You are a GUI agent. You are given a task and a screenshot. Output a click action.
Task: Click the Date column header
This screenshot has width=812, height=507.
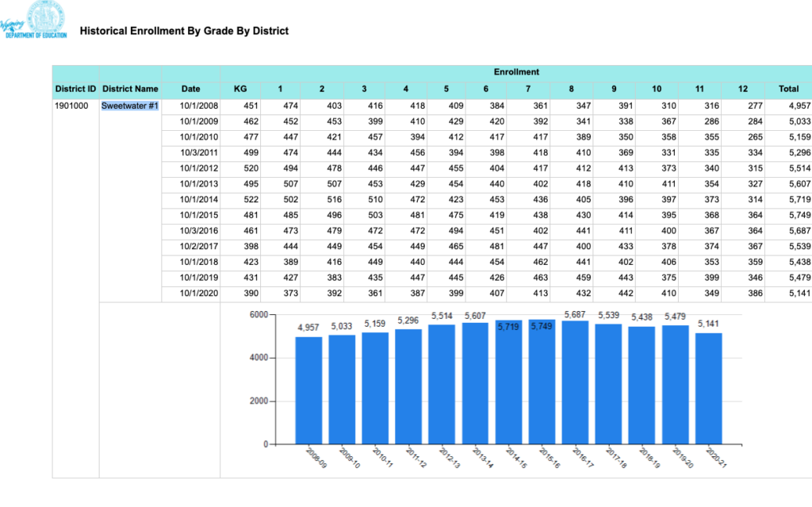[190, 89]
